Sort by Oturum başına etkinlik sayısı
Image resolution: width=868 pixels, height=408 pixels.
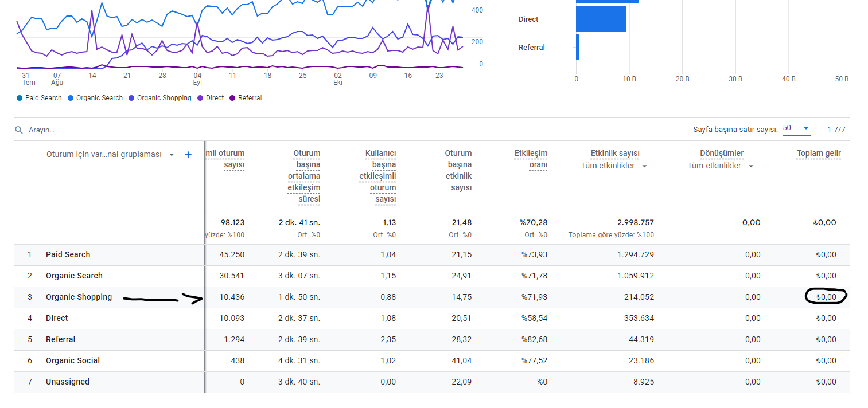[458, 170]
